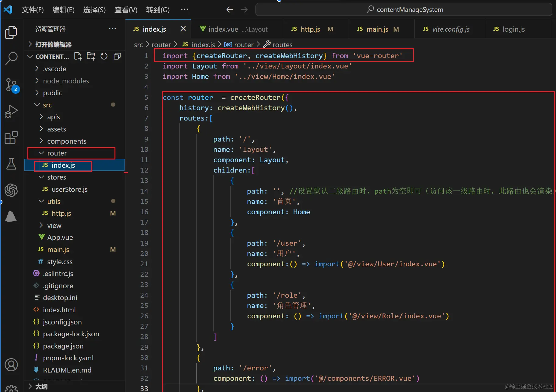Image resolution: width=556 pixels, height=392 pixels.
Task: Open the Manage settings gear
Action: click(x=11, y=387)
